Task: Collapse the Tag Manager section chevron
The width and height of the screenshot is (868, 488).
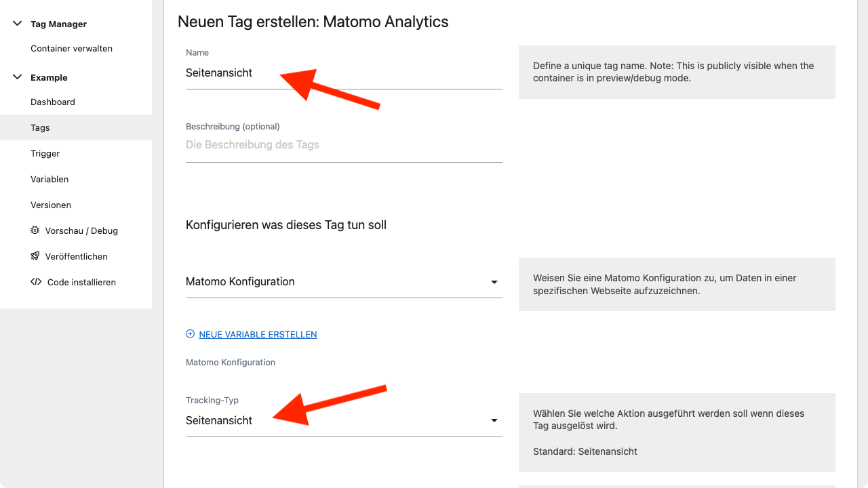Action: [18, 24]
